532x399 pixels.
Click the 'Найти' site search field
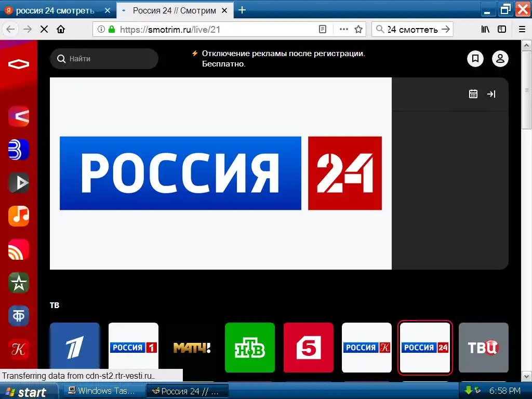pyautogui.click(x=104, y=59)
